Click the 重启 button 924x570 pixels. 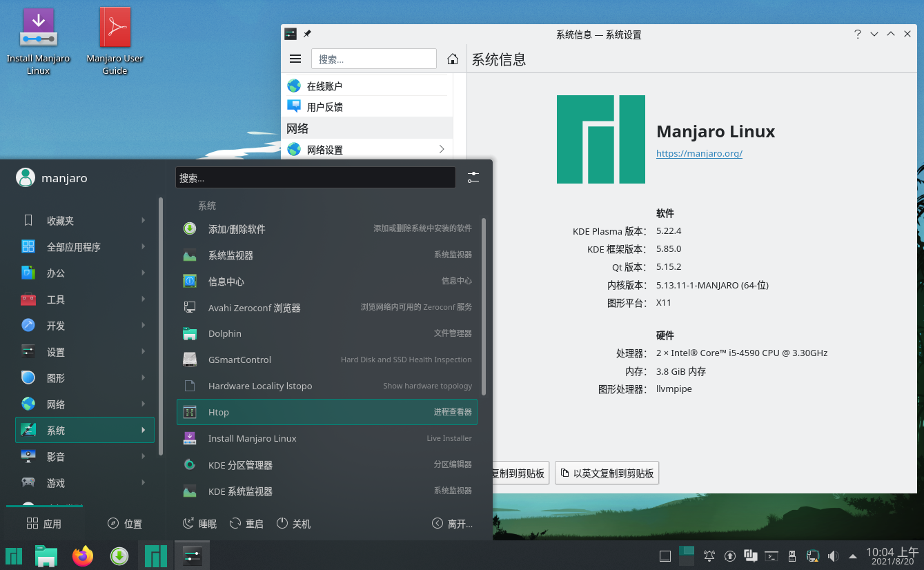click(x=246, y=524)
